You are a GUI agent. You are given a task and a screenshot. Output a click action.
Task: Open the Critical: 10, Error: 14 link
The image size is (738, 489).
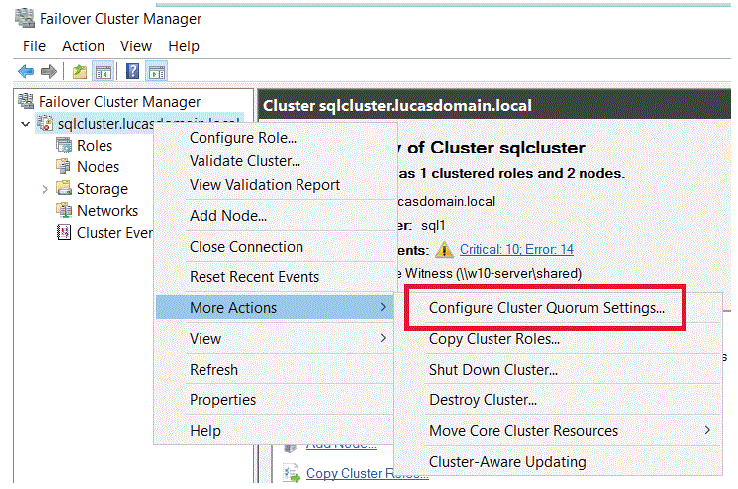(x=517, y=249)
